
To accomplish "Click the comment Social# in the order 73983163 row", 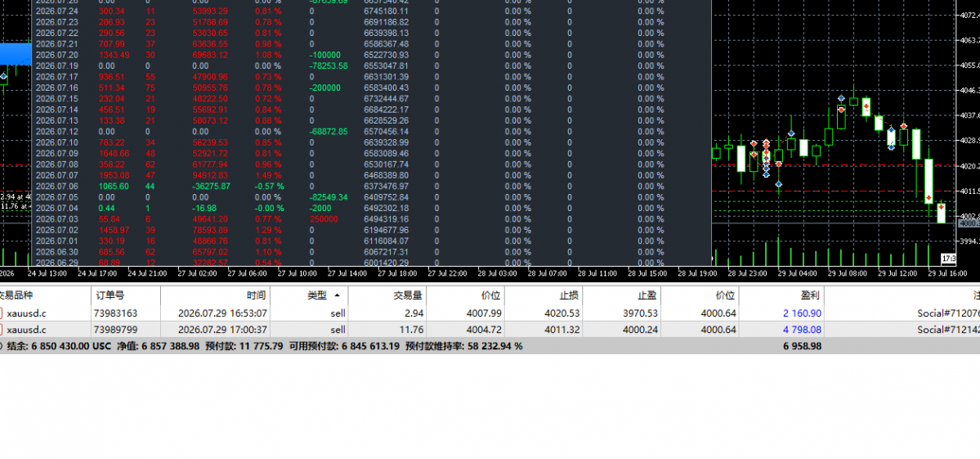I will [948, 313].
